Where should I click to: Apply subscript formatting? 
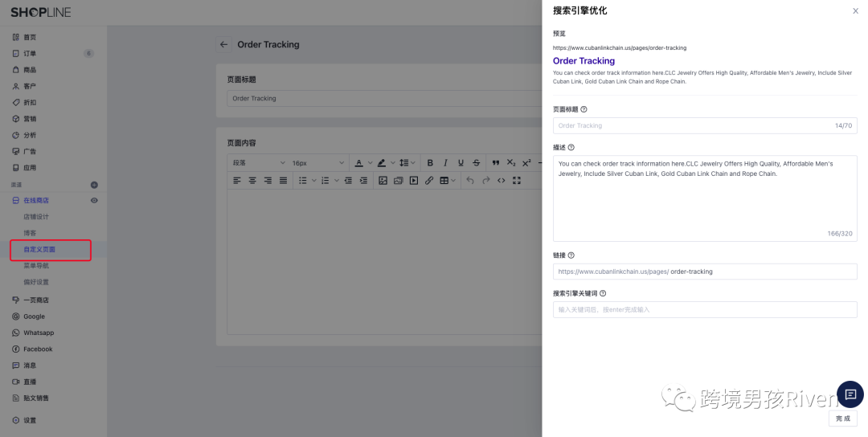(x=511, y=162)
